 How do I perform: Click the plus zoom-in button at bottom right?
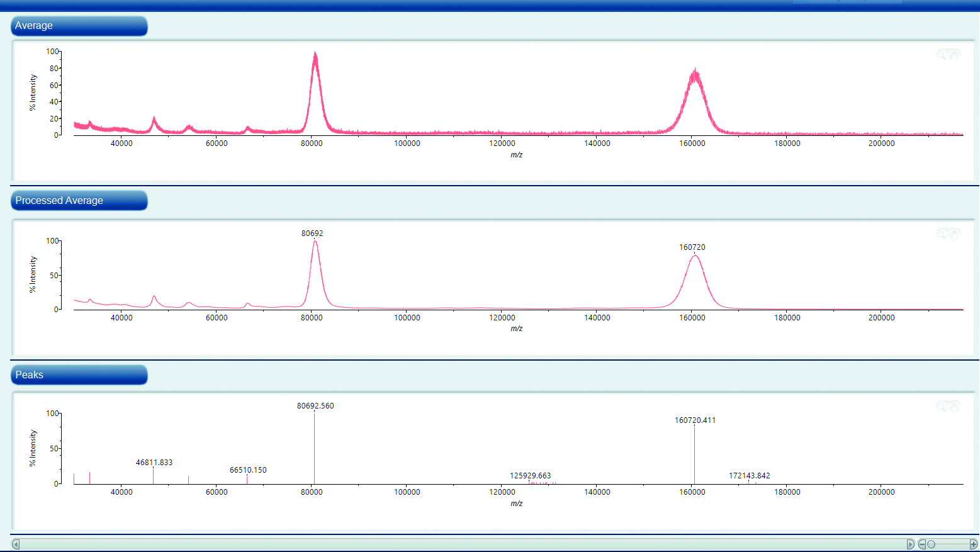973,544
